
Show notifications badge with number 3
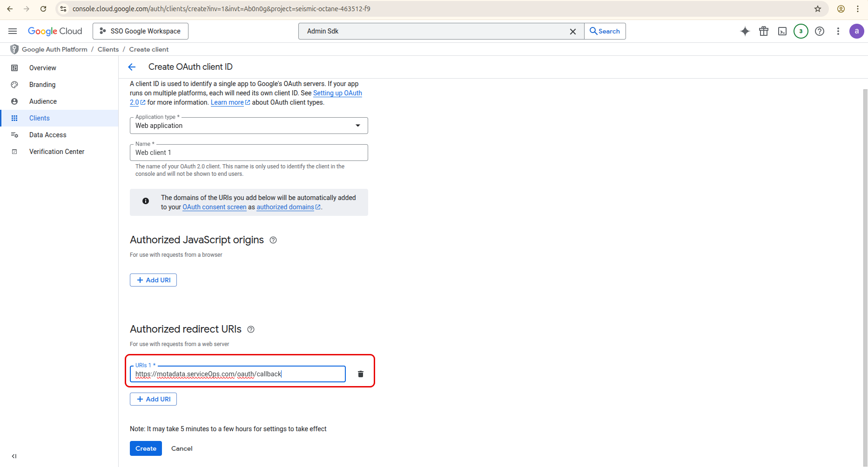point(801,31)
